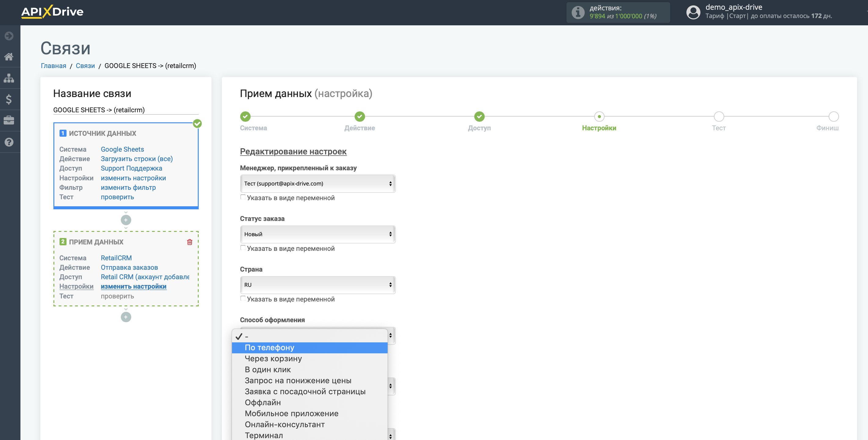Toggle variable checkbox under manager field
The height and width of the screenshot is (440, 868).
[x=243, y=197]
